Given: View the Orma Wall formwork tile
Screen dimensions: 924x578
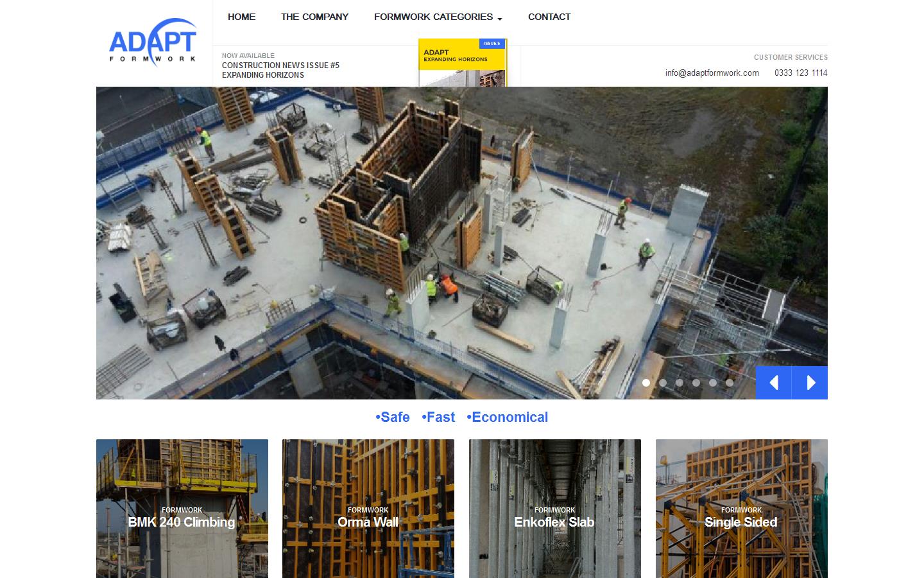Looking at the screenshot, I should point(368,508).
